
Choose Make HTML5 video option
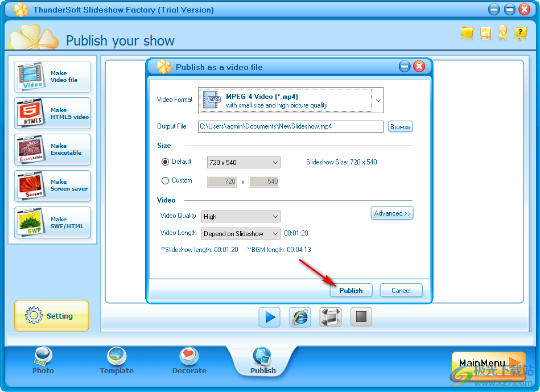tap(52, 113)
